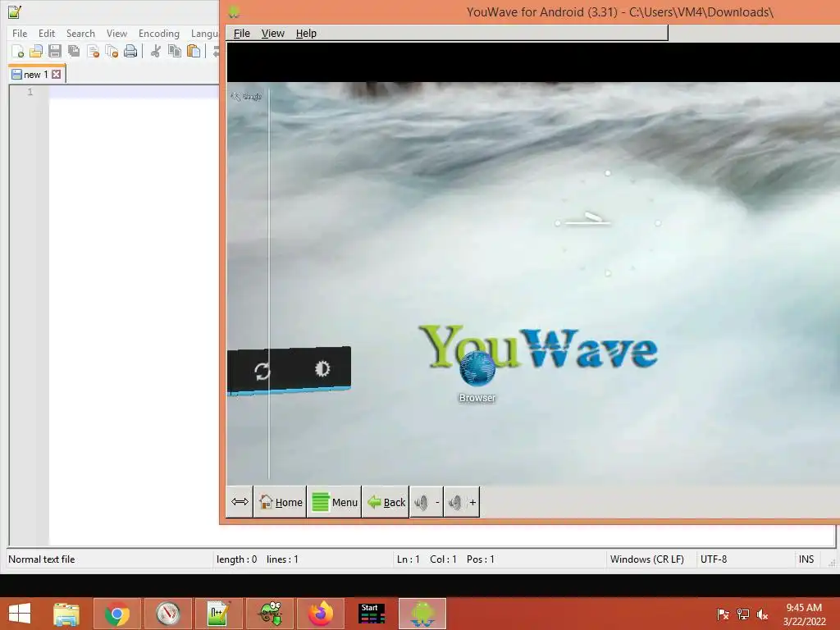Click the Google search widget in Android
The image size is (840, 630).
click(x=246, y=97)
